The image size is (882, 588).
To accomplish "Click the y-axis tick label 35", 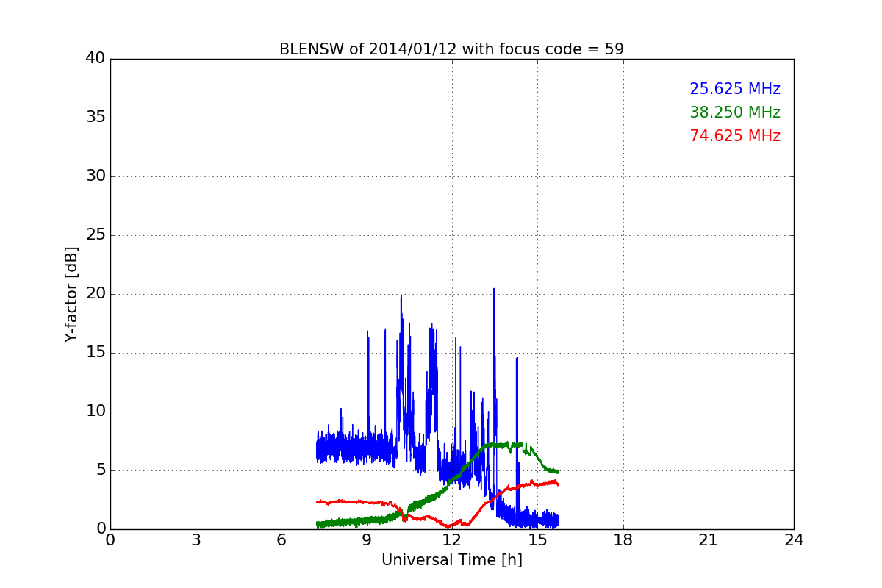I will click(x=96, y=118).
